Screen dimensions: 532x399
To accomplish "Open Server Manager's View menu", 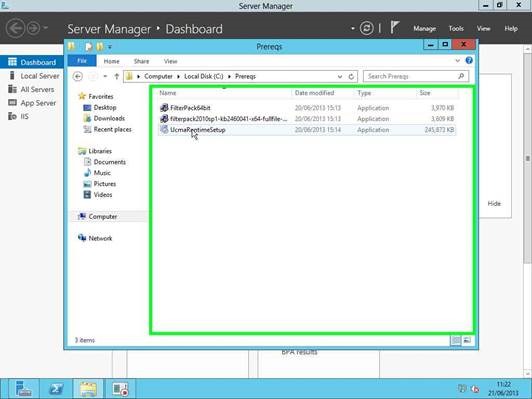I will pos(483,28).
